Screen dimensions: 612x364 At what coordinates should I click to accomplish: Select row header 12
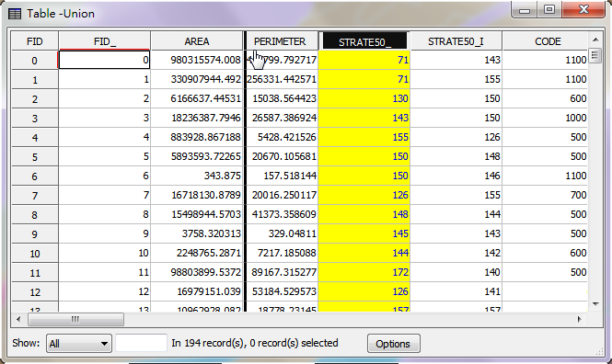(35, 292)
